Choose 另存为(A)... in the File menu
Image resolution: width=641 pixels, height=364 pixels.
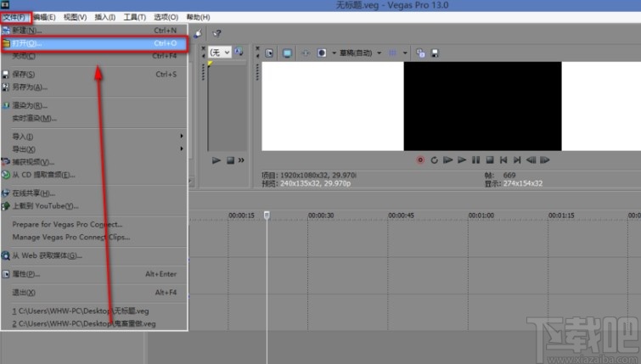click(x=94, y=87)
